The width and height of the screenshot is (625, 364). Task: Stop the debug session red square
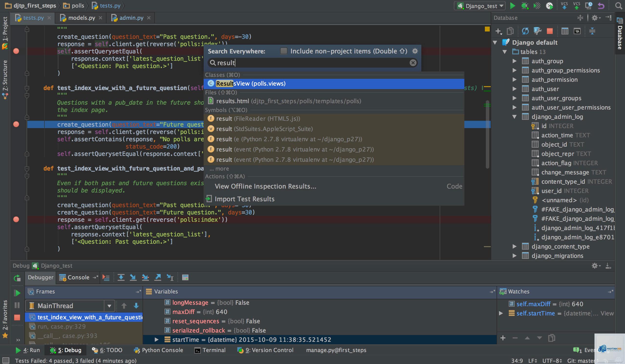pos(17,317)
